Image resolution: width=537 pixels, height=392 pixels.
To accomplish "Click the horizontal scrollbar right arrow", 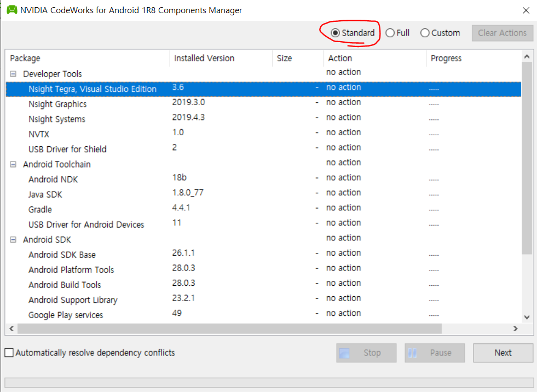I will coord(516,329).
